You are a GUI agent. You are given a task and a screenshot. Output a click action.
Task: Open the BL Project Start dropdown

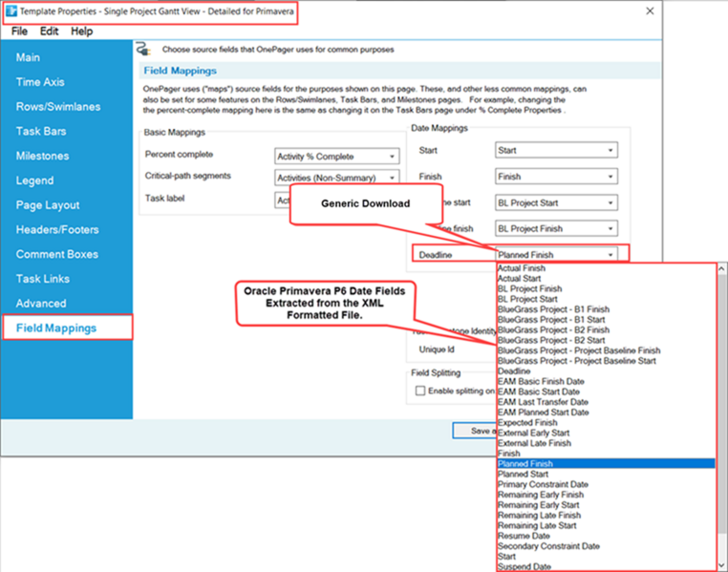[556, 202]
